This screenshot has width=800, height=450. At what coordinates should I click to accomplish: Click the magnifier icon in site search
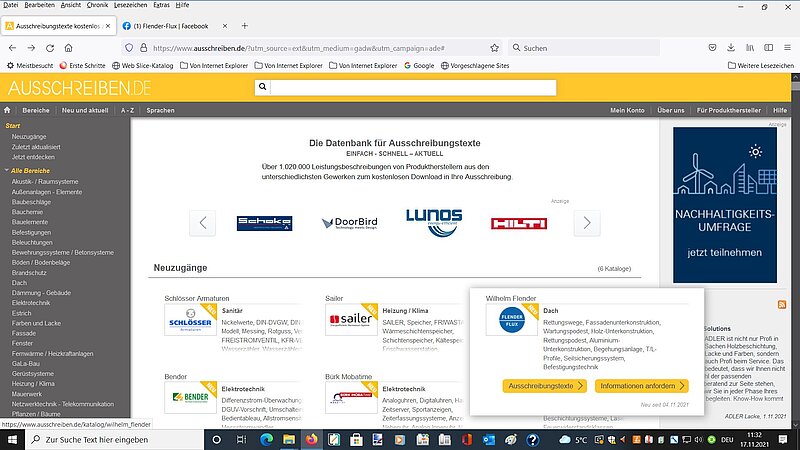coord(262,87)
